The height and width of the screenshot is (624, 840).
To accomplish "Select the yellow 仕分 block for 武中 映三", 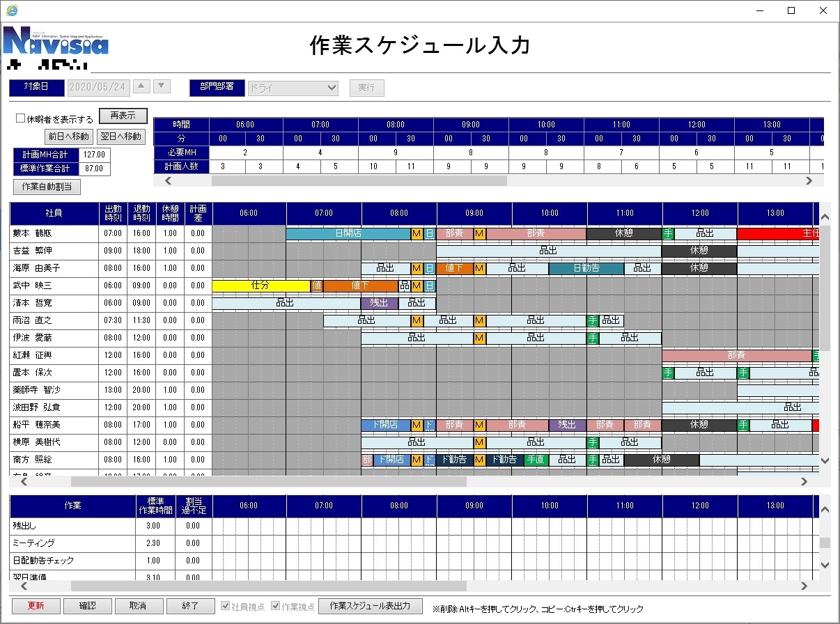I will coord(260,286).
